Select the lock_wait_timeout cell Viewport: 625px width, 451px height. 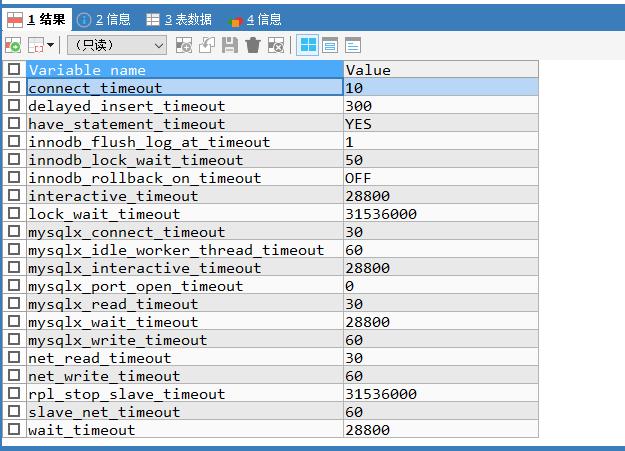(185, 213)
